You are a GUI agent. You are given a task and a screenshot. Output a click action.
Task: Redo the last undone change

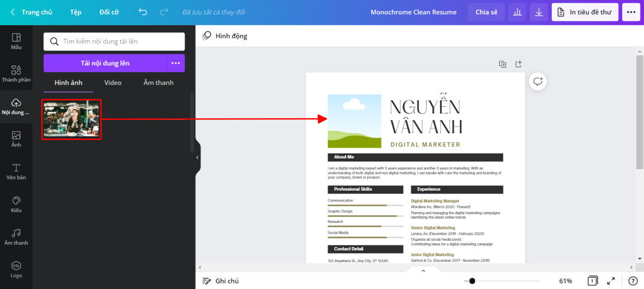(x=164, y=12)
